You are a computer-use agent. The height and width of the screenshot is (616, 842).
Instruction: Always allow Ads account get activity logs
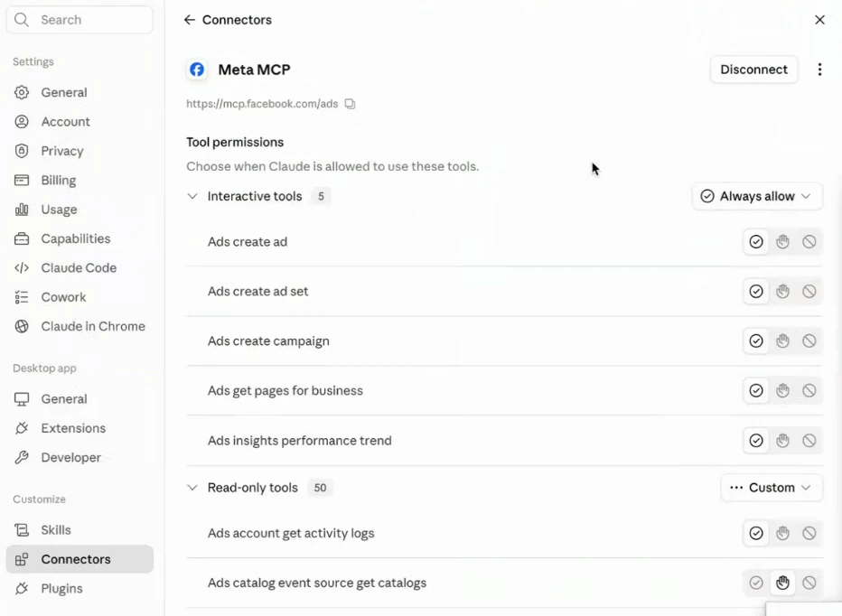[756, 533]
